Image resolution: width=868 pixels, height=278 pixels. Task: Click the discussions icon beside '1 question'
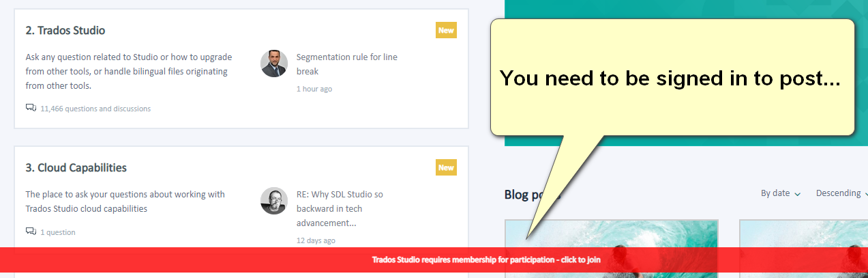31,232
